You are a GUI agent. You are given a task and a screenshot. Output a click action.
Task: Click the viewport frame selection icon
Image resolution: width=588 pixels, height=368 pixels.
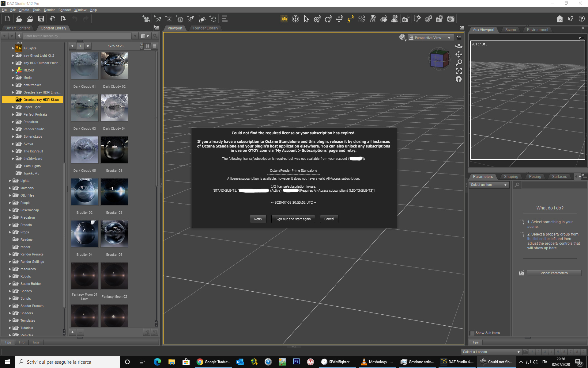point(458,71)
